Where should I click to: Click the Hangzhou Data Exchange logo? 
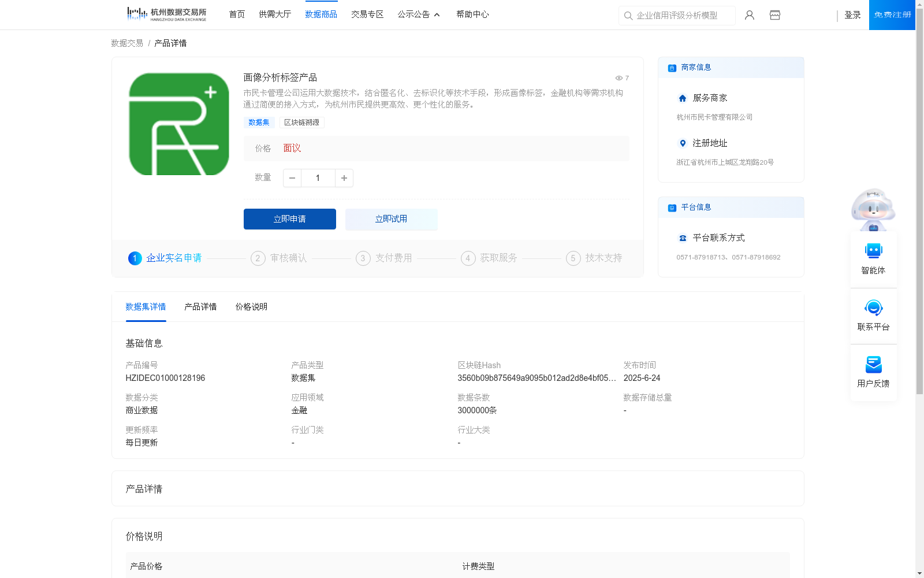[166, 14]
